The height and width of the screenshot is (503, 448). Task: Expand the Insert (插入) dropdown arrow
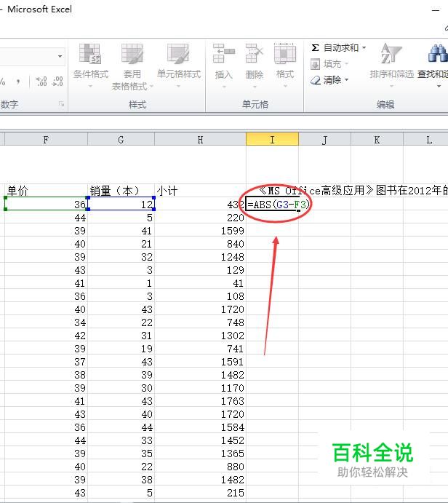point(224,87)
